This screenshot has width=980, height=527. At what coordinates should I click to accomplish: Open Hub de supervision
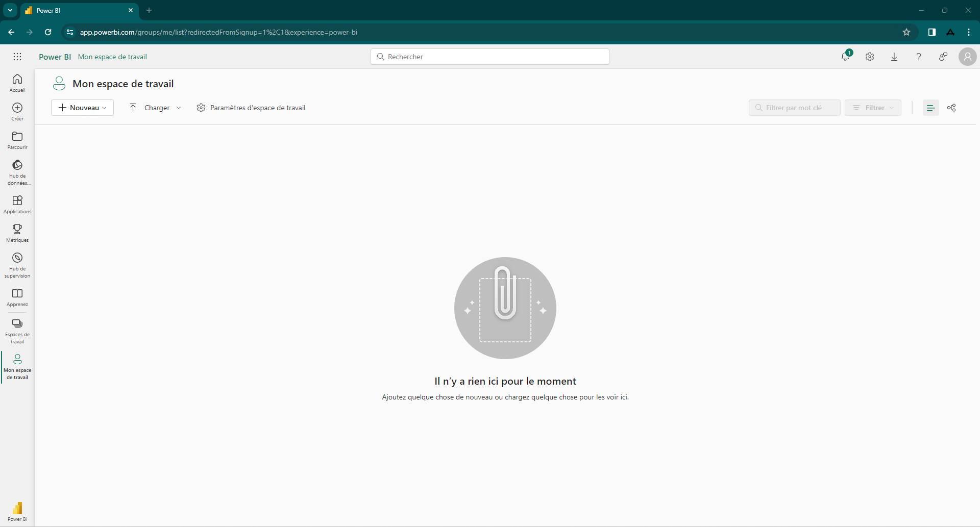point(17,265)
